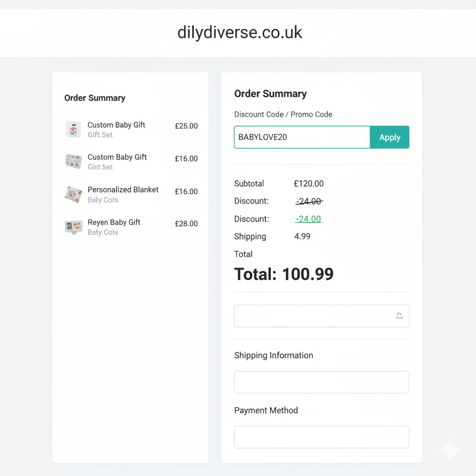View the Reyen Baby Gift product thumbnail
The image size is (476, 476).
coord(73,227)
